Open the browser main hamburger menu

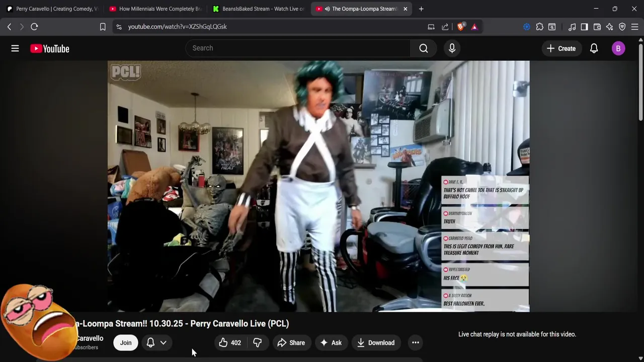pyautogui.click(x=635, y=27)
